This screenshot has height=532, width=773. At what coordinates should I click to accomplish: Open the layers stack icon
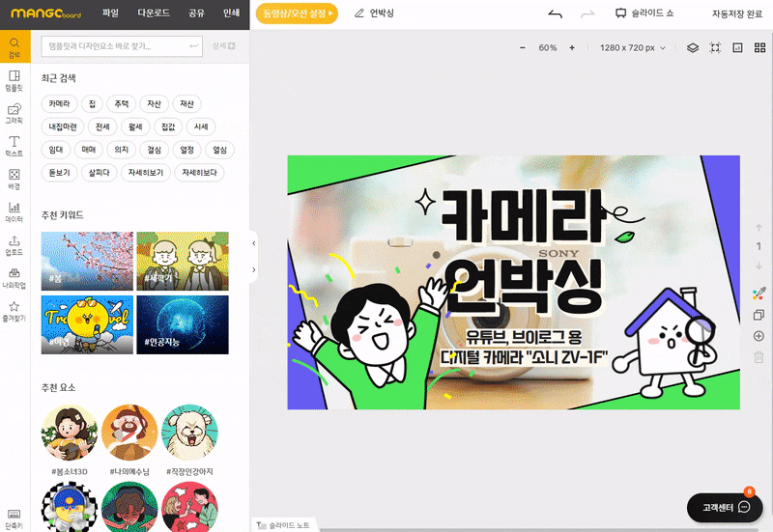click(x=693, y=47)
